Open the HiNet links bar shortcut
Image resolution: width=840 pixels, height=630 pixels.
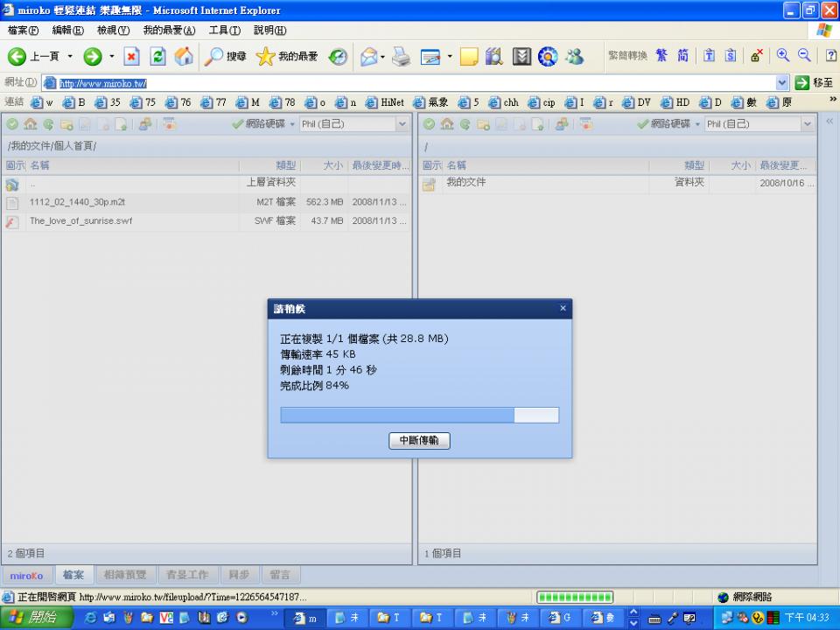click(x=385, y=102)
